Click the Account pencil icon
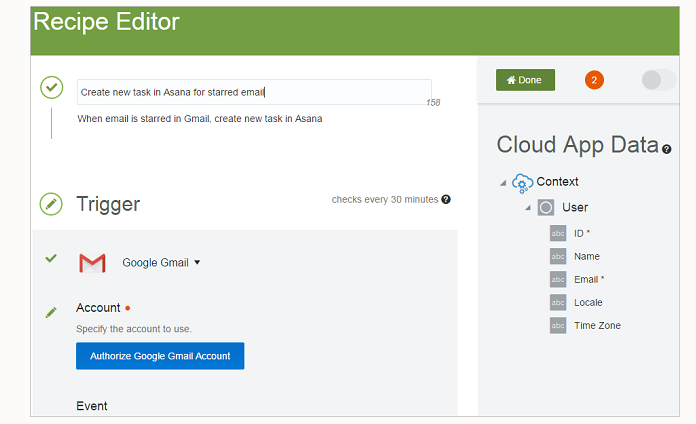The height and width of the screenshot is (424, 696). click(51, 313)
